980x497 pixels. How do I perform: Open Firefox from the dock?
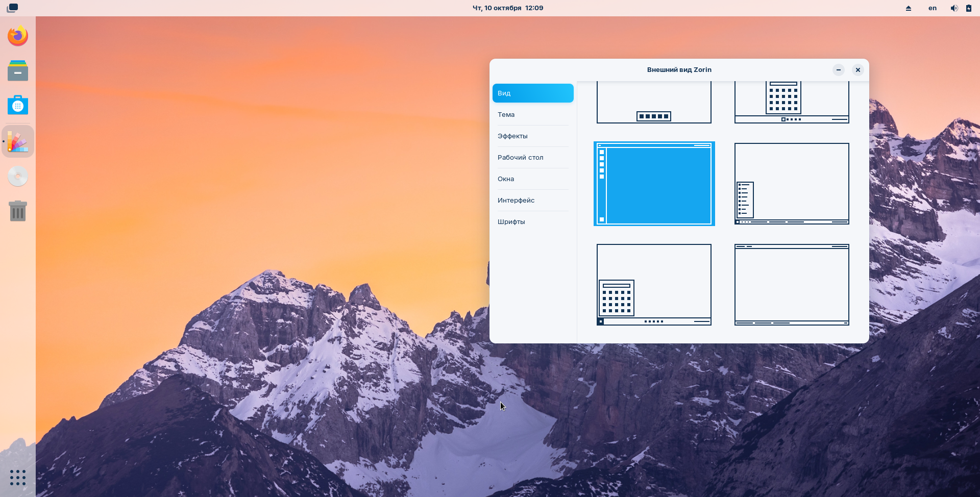(x=18, y=36)
